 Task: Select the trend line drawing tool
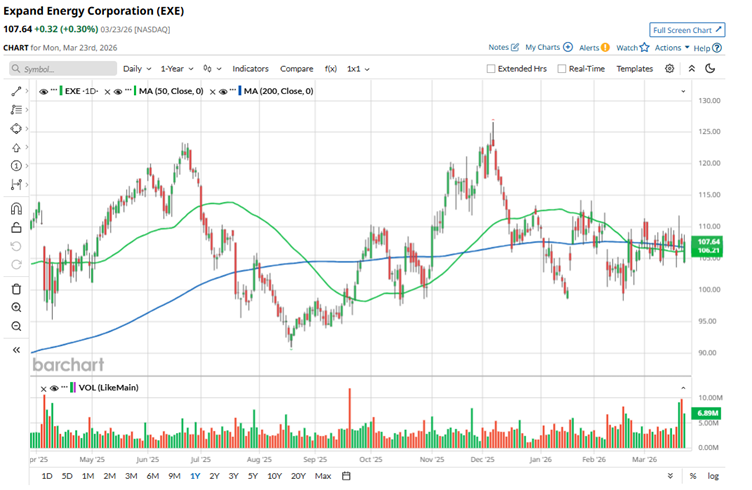16,91
